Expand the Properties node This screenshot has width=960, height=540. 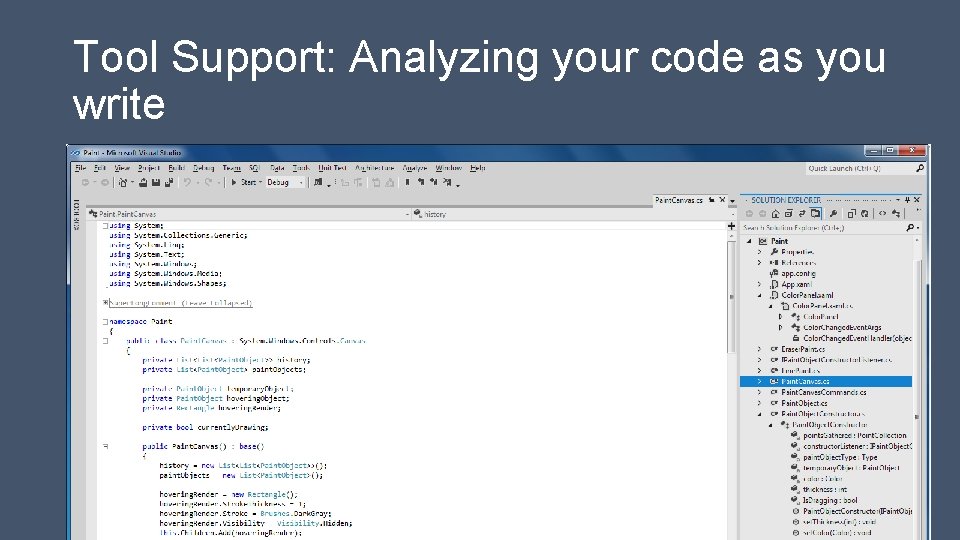click(x=760, y=252)
